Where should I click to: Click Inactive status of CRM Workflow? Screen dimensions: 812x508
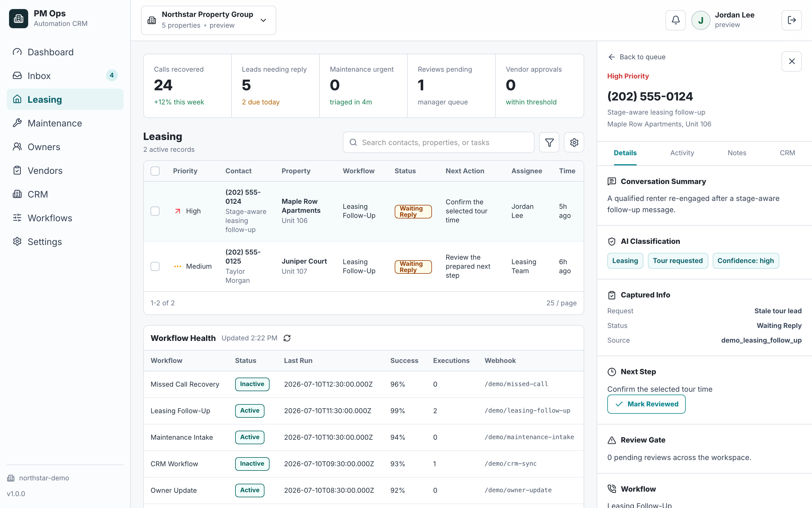pos(252,464)
